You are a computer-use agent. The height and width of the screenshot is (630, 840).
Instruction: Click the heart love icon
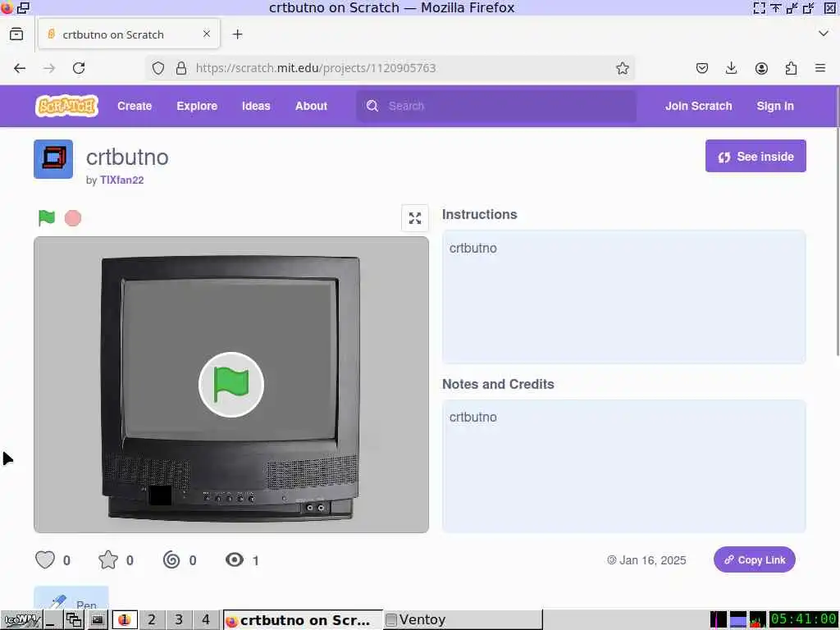click(45, 559)
